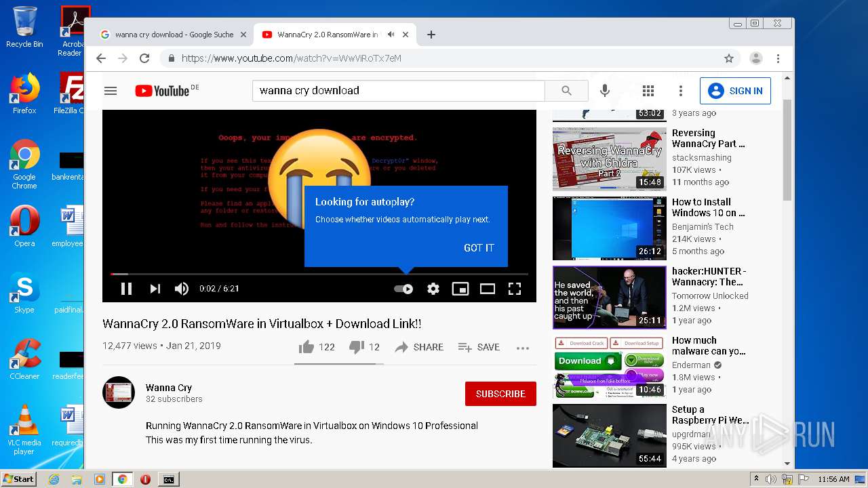The height and width of the screenshot is (488, 868).
Task: Open a new Chrome tab
Action: click(x=431, y=35)
